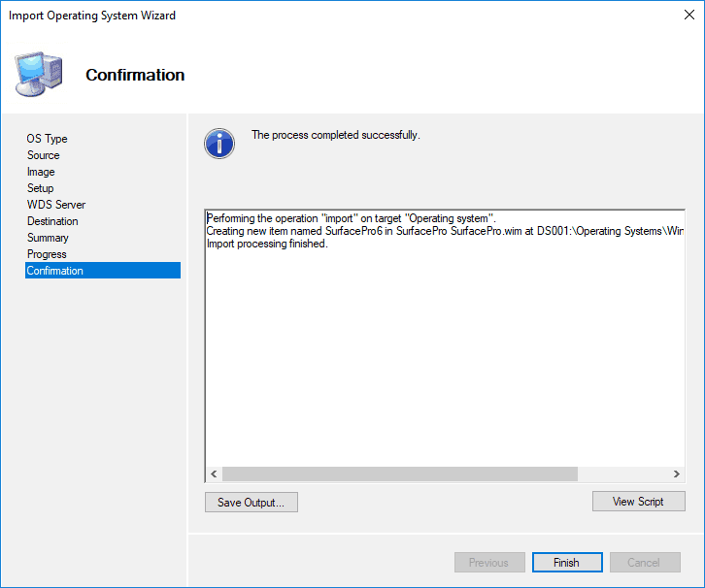
Task: Click the computer wizard icon in header
Action: point(39,74)
